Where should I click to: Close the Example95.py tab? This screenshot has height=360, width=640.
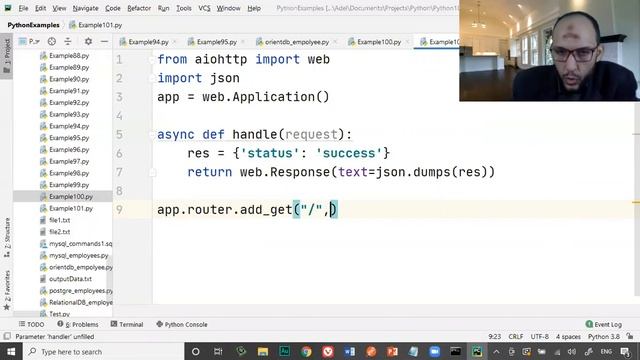(x=243, y=42)
